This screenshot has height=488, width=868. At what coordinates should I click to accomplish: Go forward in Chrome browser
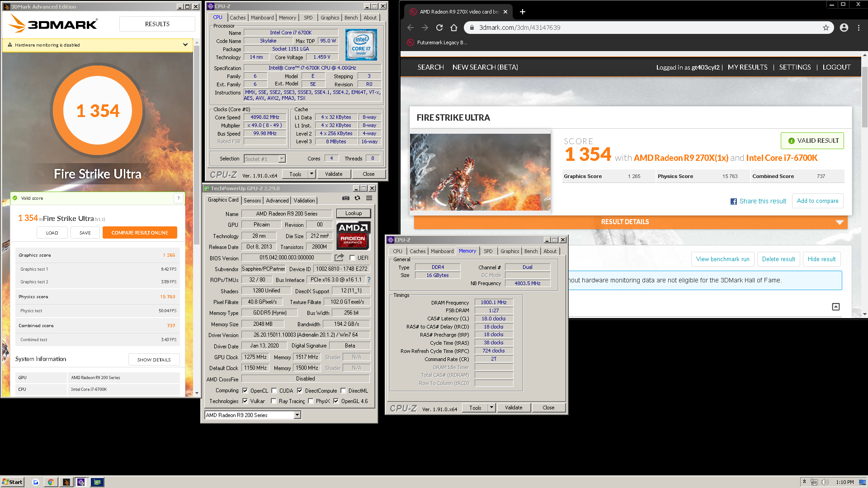(425, 28)
